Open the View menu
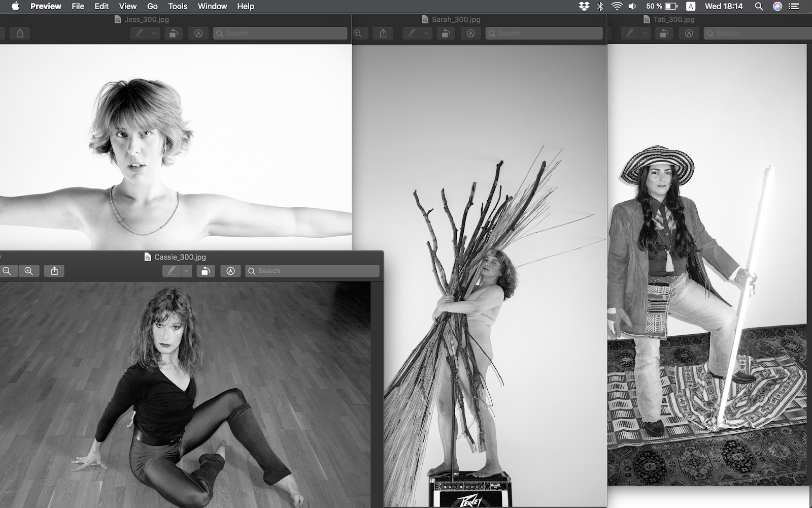 click(127, 6)
